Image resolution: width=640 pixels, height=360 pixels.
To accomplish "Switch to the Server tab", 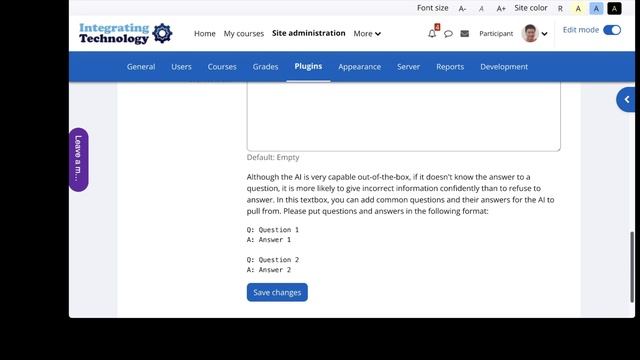I will [x=408, y=67].
